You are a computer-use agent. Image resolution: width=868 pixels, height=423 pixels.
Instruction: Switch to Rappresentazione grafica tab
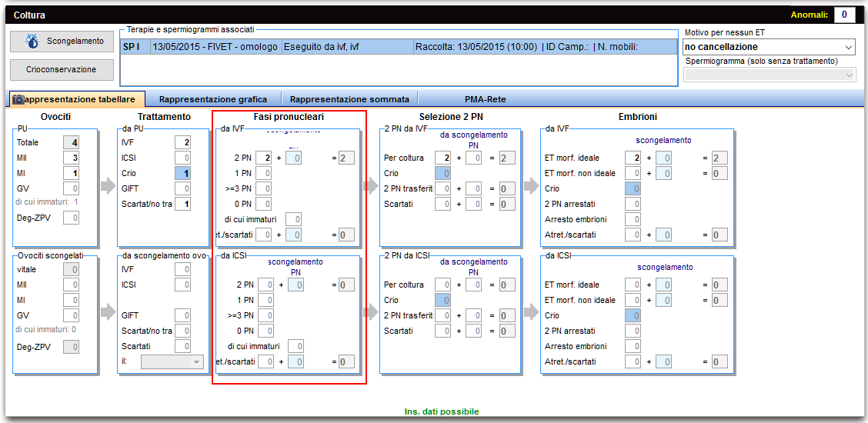pos(213,99)
